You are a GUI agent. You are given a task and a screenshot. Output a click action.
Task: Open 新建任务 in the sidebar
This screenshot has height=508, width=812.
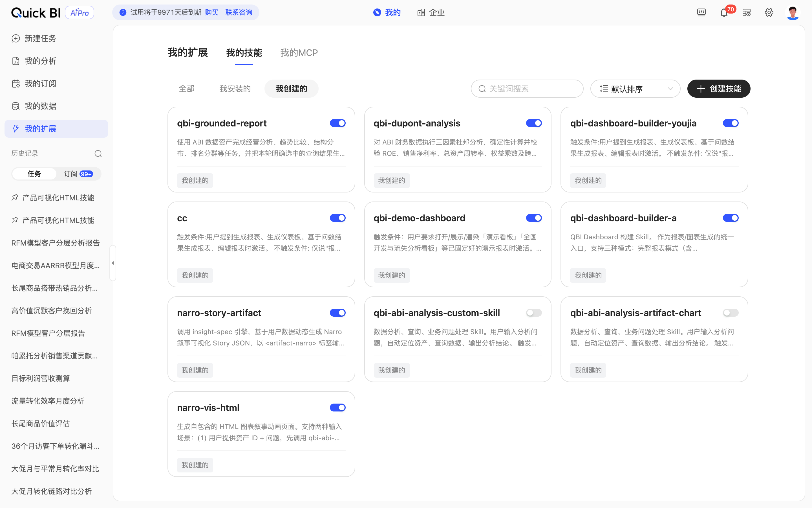(x=56, y=39)
